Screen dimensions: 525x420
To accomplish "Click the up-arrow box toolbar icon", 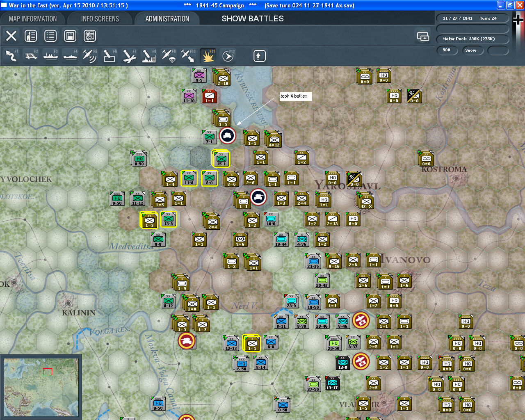I will point(259,56).
